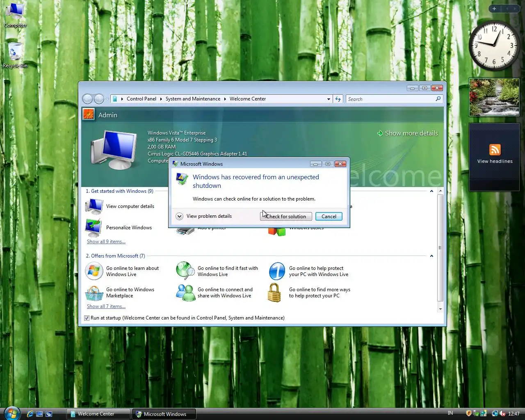Screen dimensions: 525x420
Task: Collapse the Get started with Windows section
Action: tap(431, 191)
